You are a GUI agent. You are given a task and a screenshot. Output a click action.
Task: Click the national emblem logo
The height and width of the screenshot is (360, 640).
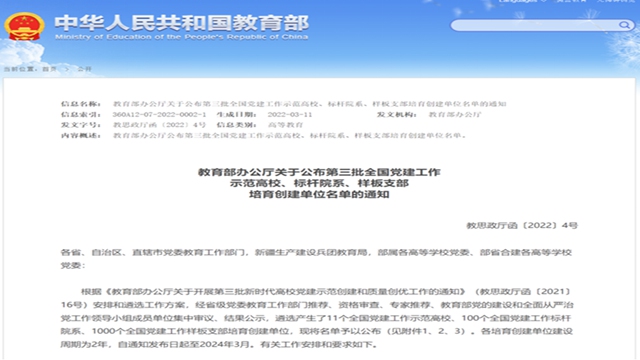point(24,27)
